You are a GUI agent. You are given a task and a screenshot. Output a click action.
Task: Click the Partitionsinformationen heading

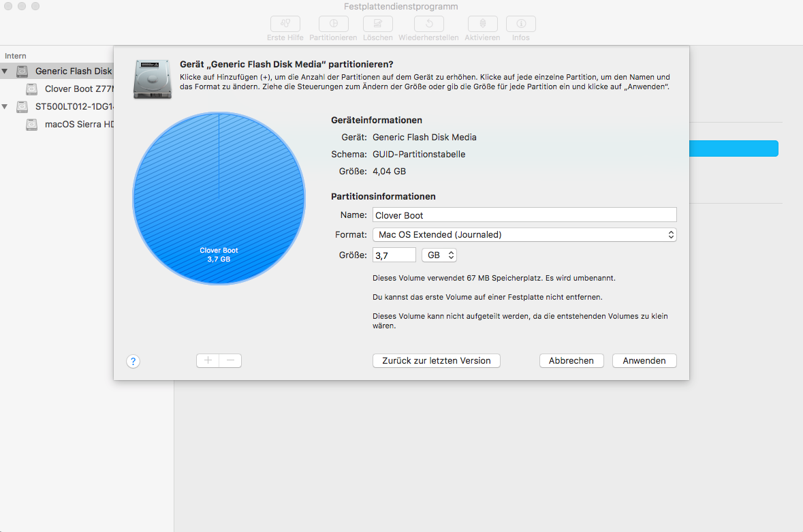[x=383, y=197]
